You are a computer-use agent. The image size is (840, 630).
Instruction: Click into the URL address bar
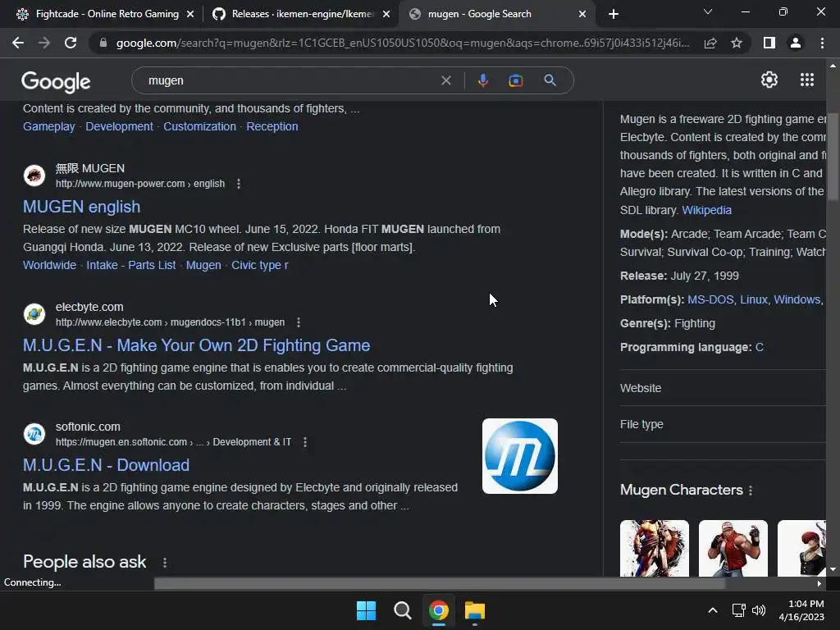coord(402,43)
